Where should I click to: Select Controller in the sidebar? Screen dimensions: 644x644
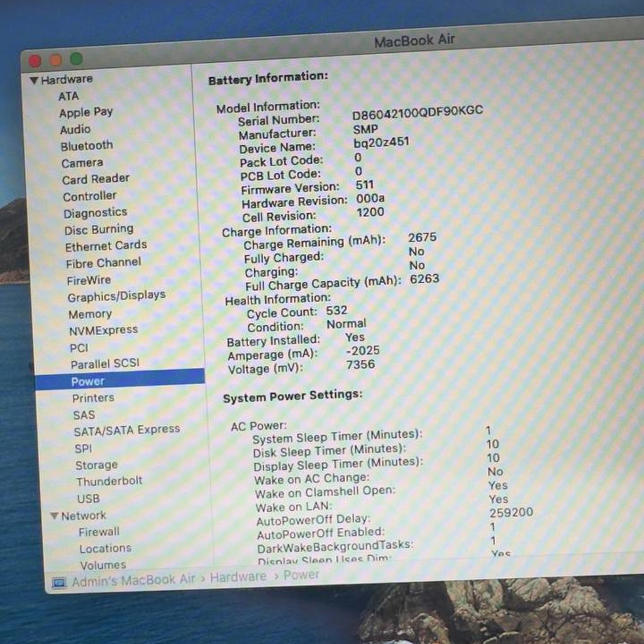pyautogui.click(x=89, y=196)
